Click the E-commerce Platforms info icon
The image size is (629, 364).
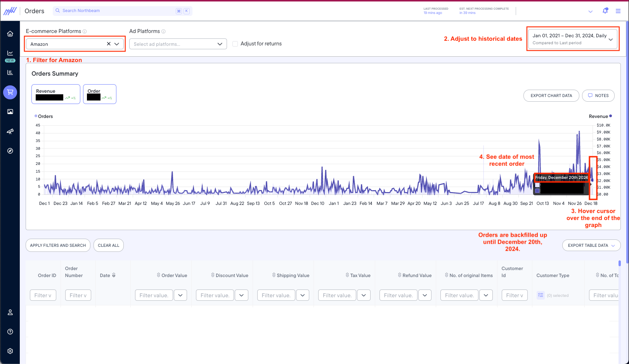pyautogui.click(x=85, y=31)
